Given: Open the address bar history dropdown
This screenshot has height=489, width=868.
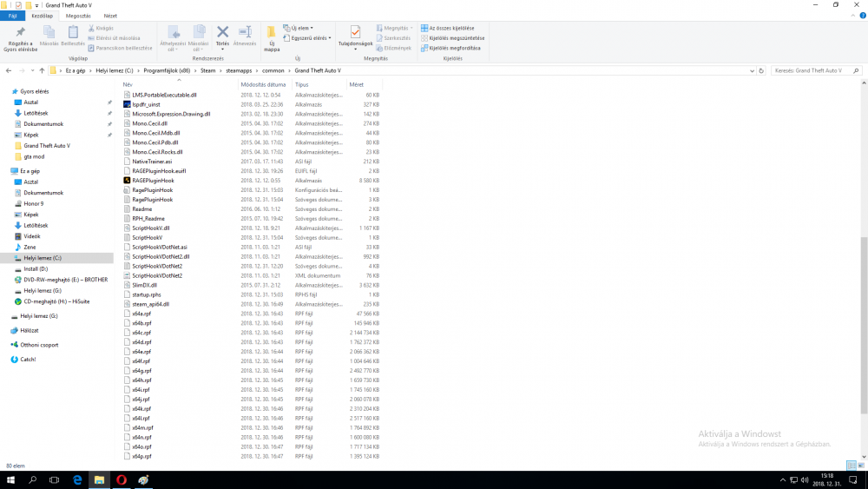Looking at the screenshot, I should 752,70.
